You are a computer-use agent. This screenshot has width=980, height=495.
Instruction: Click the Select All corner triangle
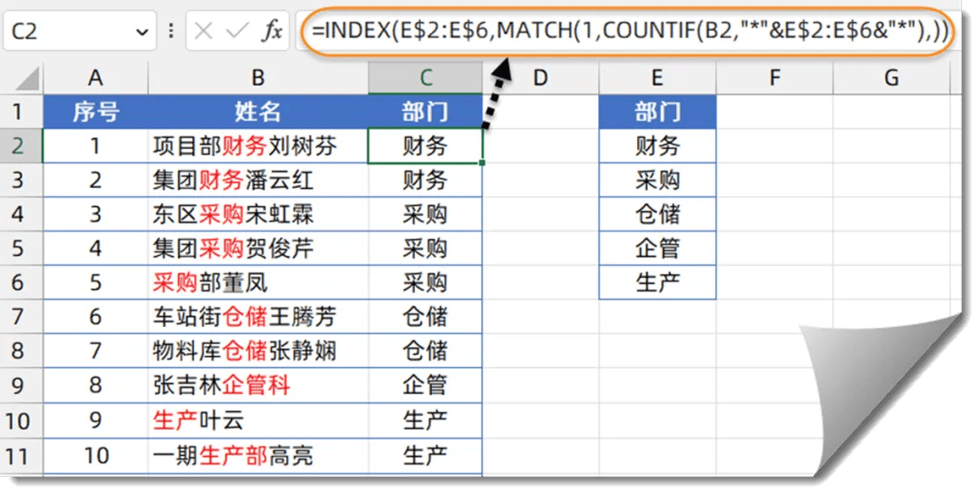[27, 78]
